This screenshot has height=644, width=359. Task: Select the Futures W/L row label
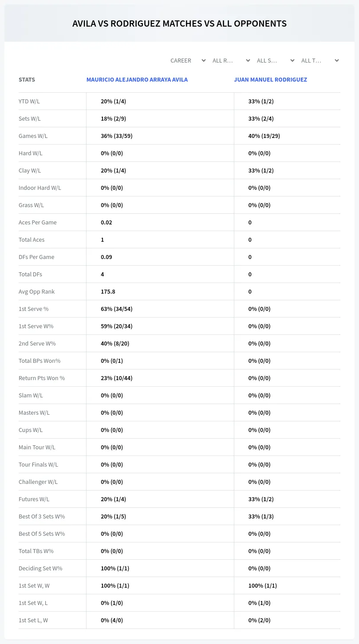(x=34, y=499)
